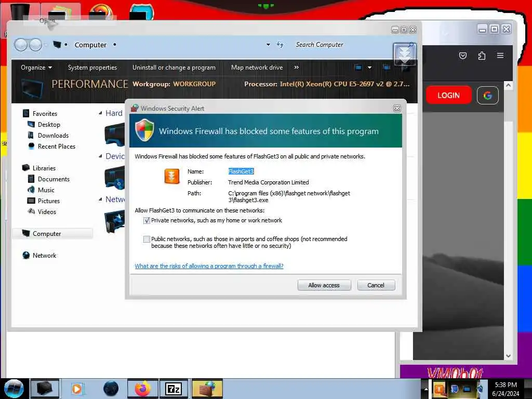Click the removable storage device drive icon
Image resolution: width=532 pixels, height=399 pixels.
115,178
